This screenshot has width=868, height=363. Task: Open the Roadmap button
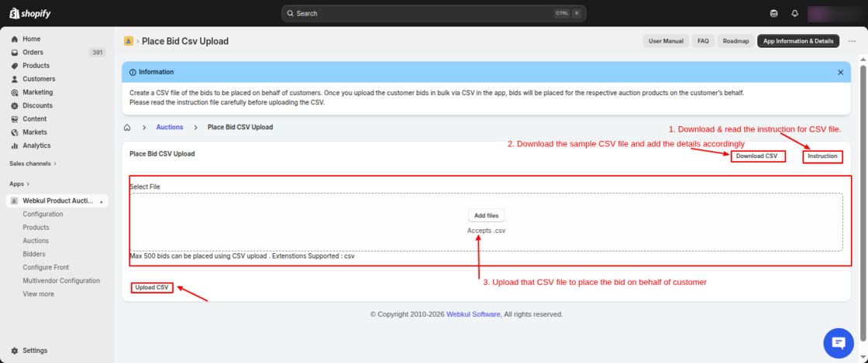tap(735, 41)
